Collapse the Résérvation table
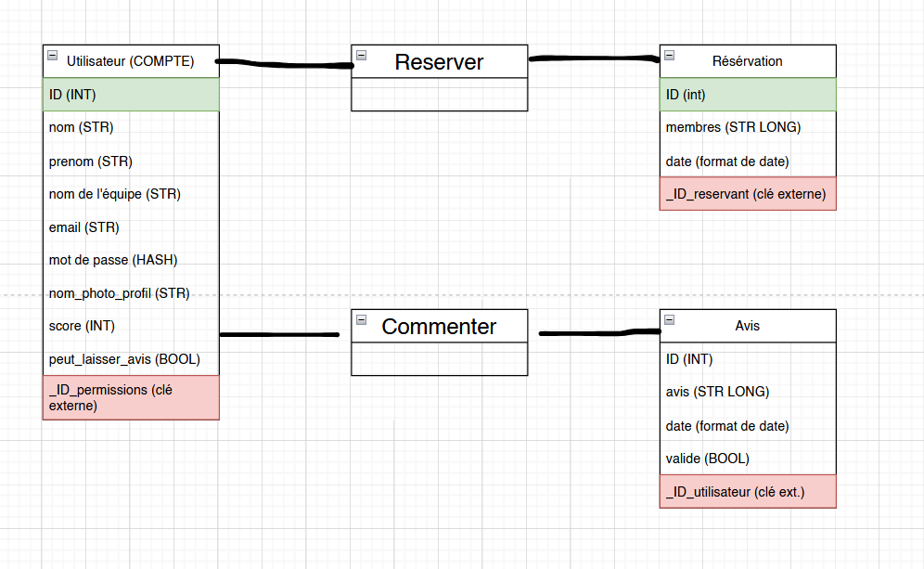 click(670, 56)
